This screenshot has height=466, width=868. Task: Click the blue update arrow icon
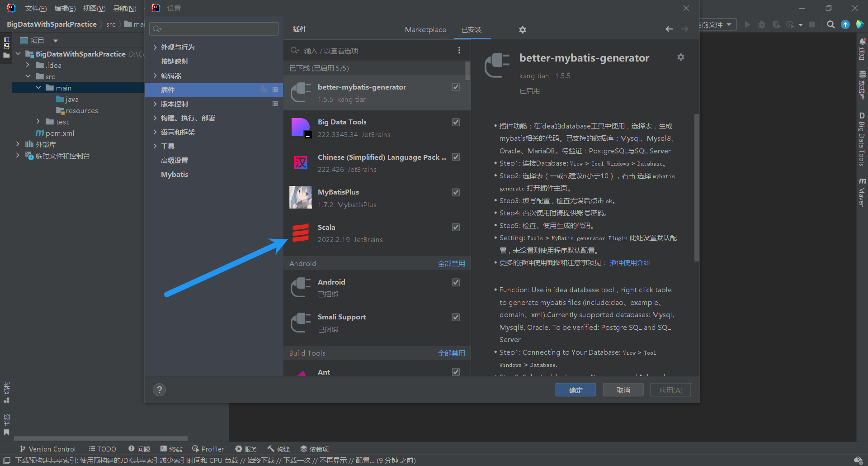pyautogui.click(x=845, y=24)
